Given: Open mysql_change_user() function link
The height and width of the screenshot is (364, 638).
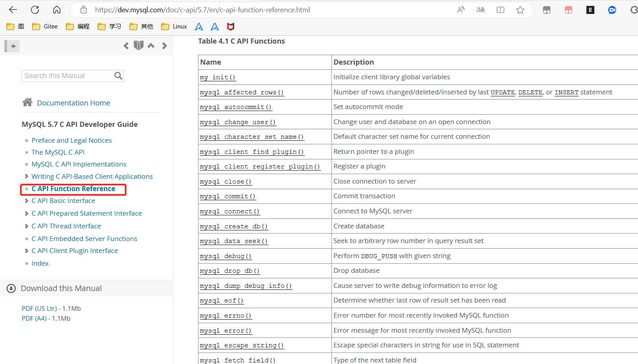Looking at the screenshot, I should (x=238, y=122).
